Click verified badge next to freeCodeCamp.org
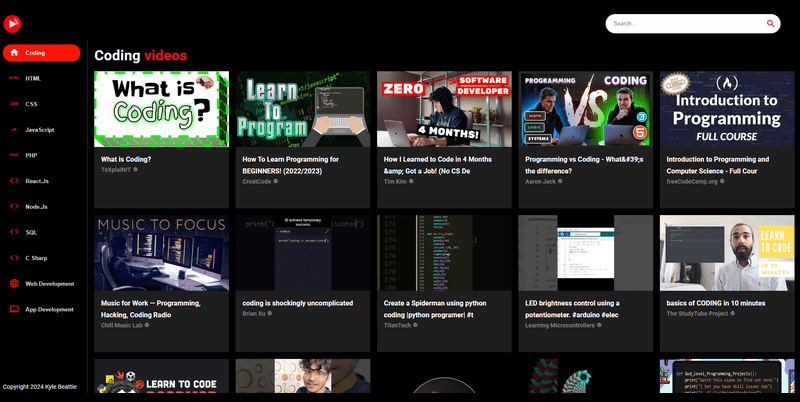Screen dimensions: 800x402 pos(722,181)
